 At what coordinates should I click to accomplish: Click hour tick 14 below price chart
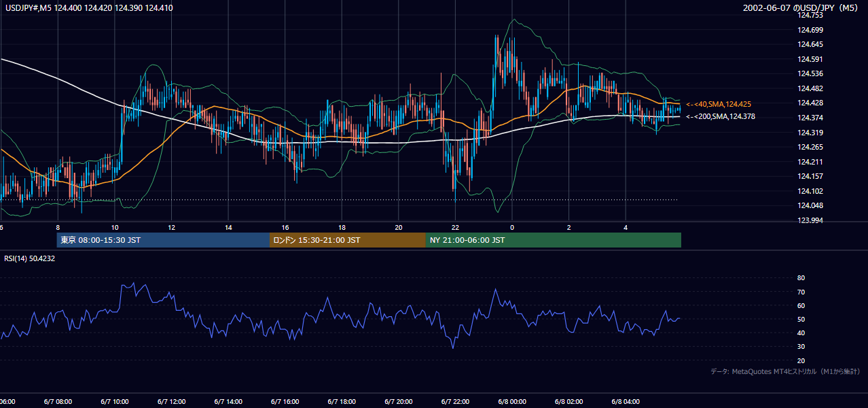[x=228, y=228]
